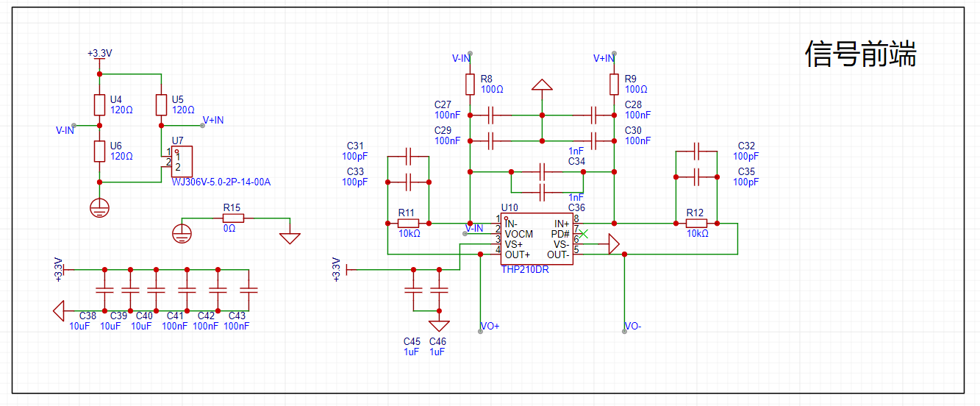This screenshot has width=980, height=406.
Task: Select the earth ground symbol under U6
Action: [x=100, y=207]
